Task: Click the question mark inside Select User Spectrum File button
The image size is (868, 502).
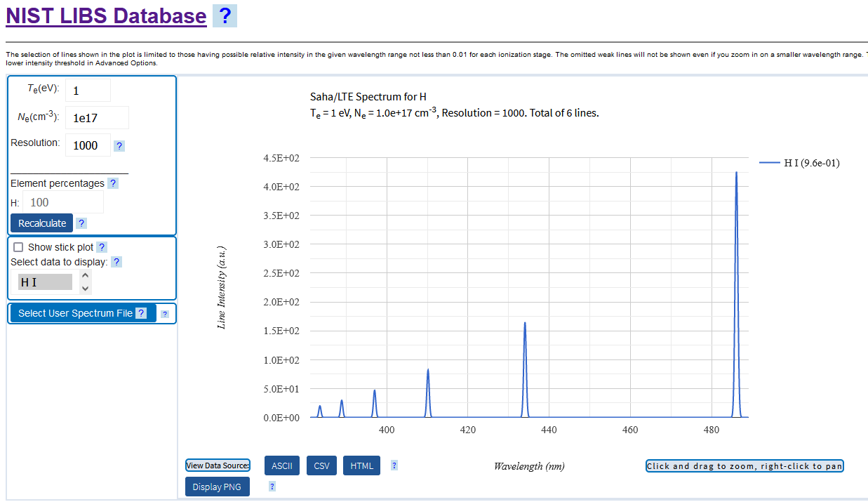Action: click(142, 313)
